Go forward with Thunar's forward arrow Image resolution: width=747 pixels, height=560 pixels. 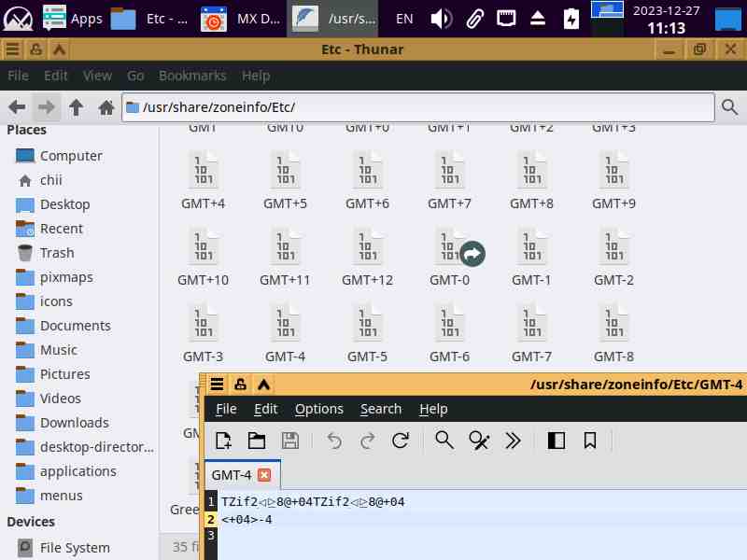(x=46, y=107)
